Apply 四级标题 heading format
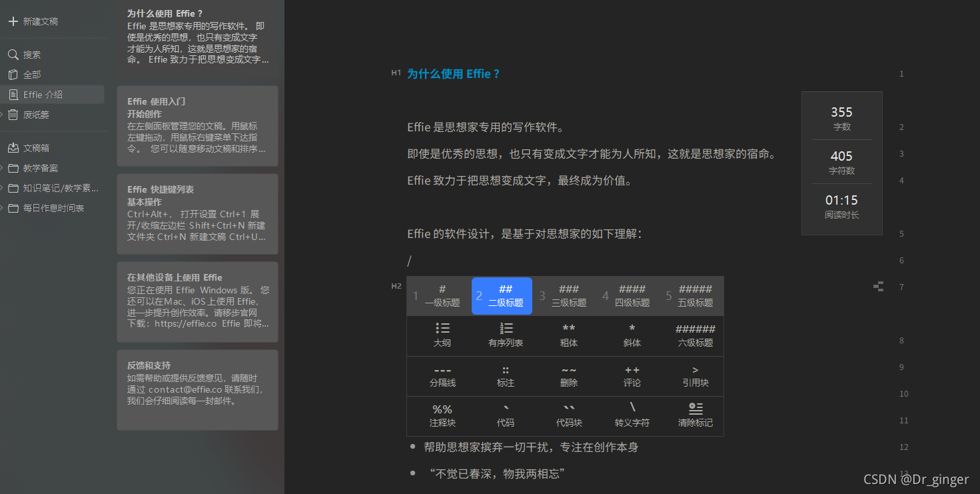980x494 pixels. [628, 296]
